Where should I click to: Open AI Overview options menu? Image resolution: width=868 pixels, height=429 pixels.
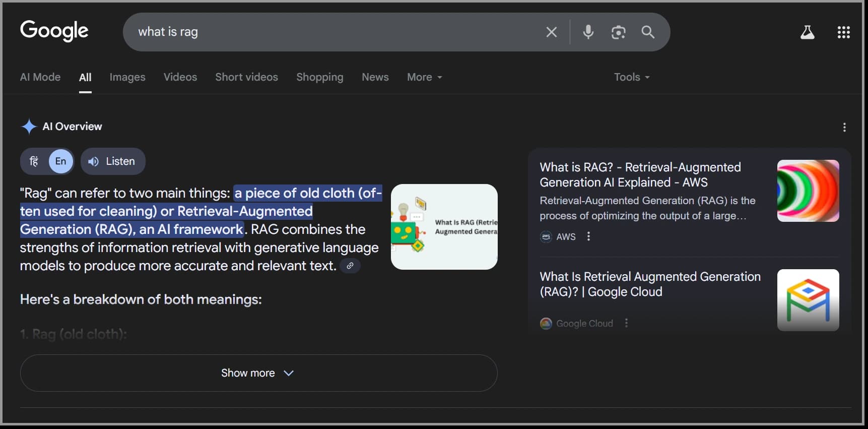[x=844, y=128]
